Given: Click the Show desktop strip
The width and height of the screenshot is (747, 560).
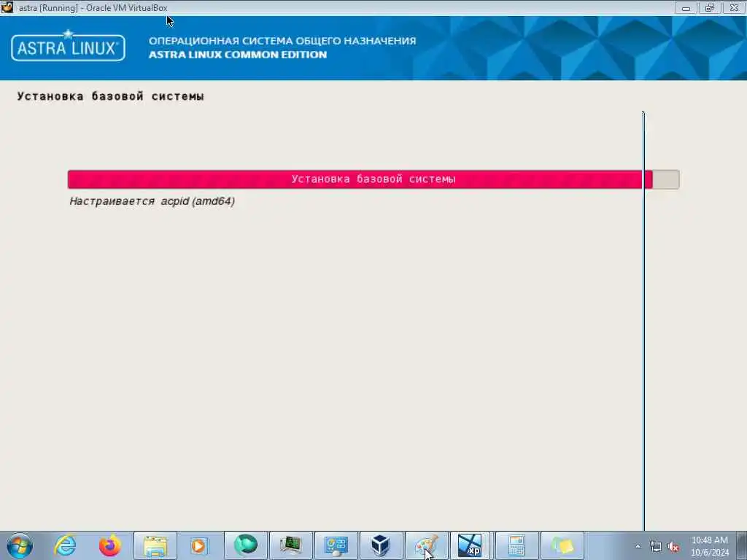Looking at the screenshot, I should [743, 545].
